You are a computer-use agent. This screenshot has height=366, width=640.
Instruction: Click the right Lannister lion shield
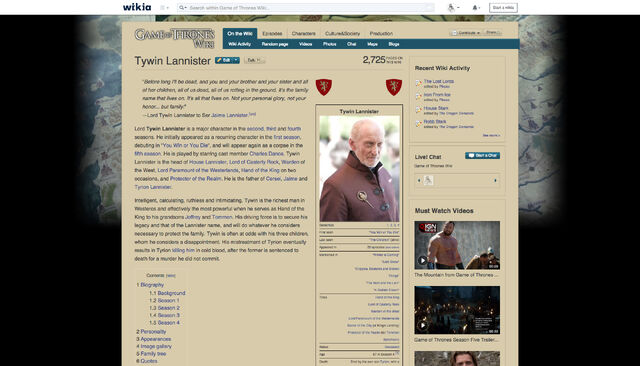coord(394,87)
